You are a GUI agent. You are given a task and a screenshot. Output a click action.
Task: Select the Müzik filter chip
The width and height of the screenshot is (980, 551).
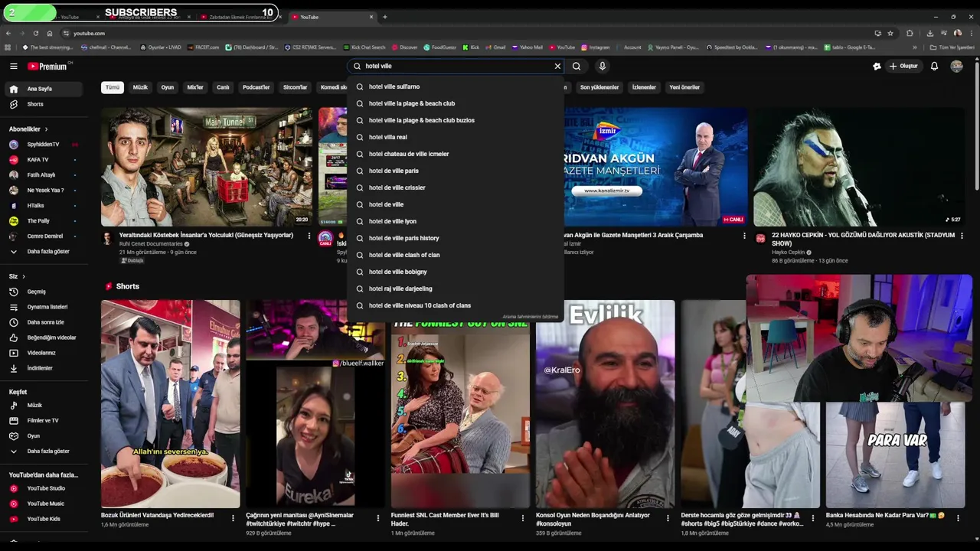point(140,87)
